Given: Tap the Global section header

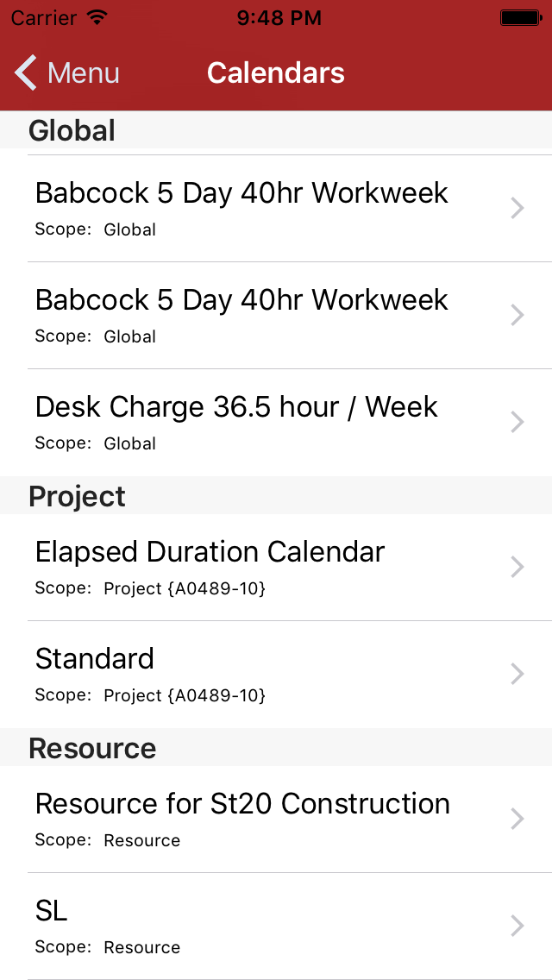Looking at the screenshot, I should (72, 131).
